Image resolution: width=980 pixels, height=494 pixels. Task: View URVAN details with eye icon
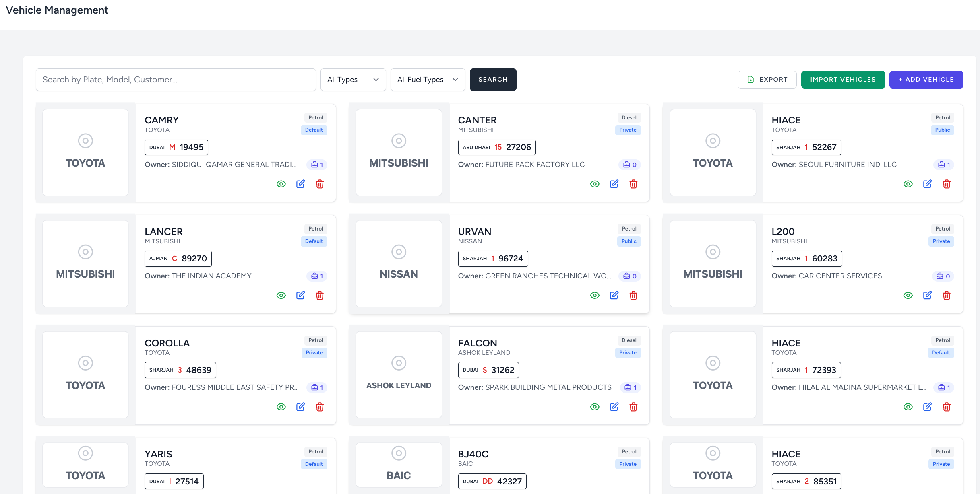pyautogui.click(x=595, y=295)
